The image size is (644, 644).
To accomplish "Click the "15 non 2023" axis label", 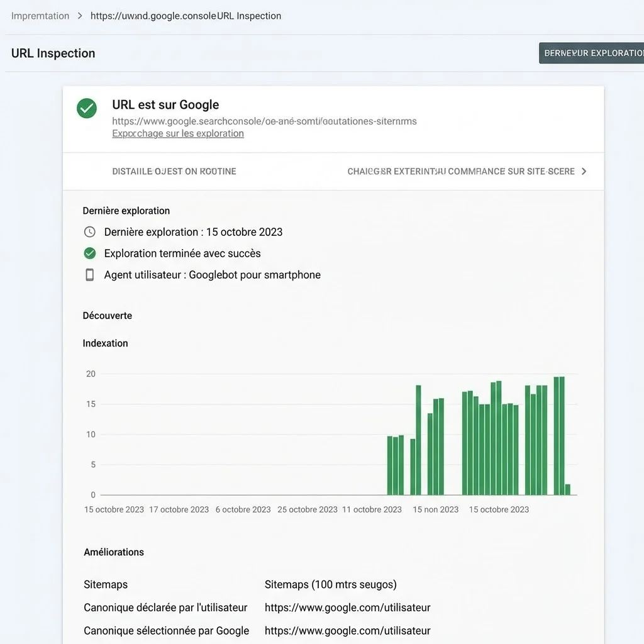I will [x=435, y=509].
